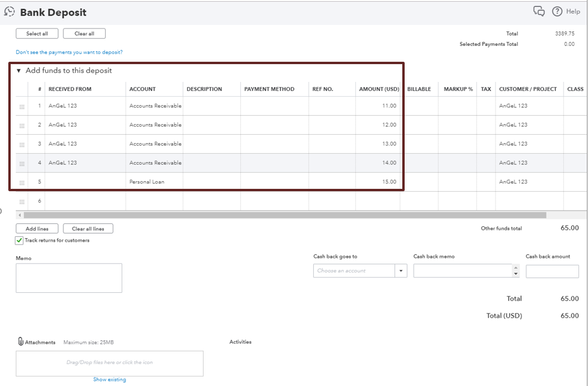Click the recent transactions clock icon beside Bank Deposit
588x386 pixels.
pos(9,12)
